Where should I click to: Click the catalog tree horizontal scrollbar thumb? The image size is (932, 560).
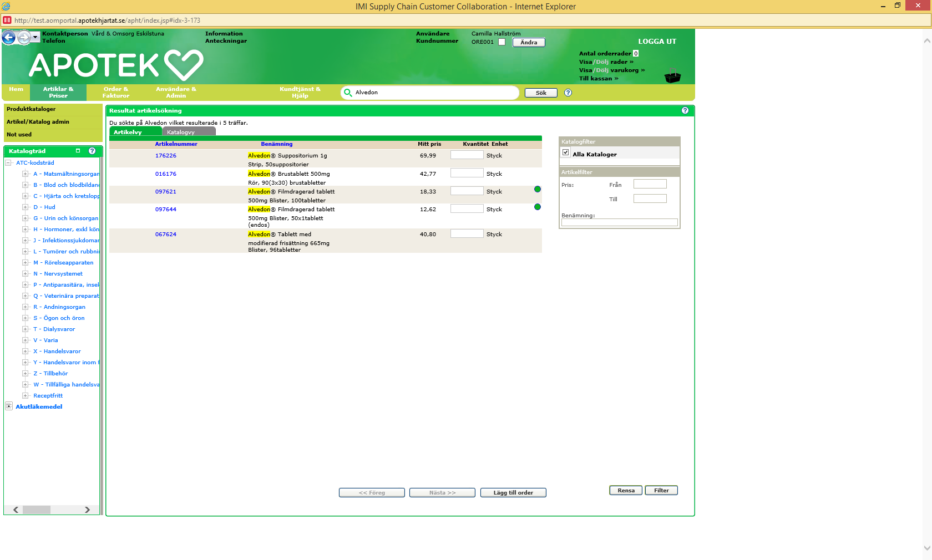click(37, 510)
